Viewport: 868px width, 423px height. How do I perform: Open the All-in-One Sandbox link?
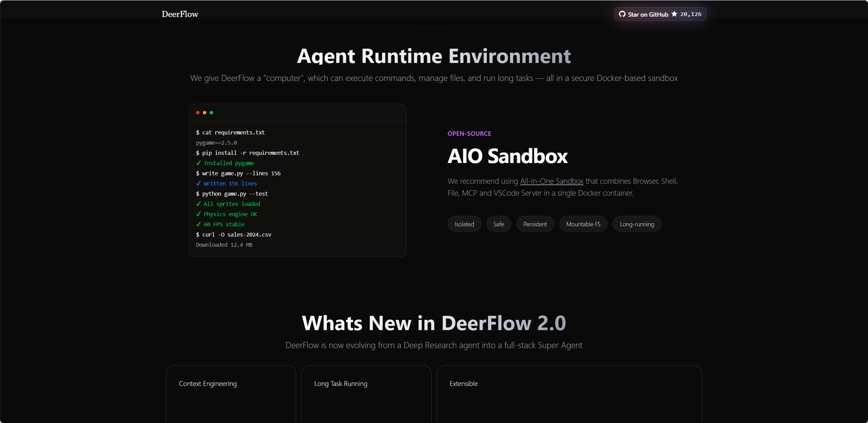[552, 181]
